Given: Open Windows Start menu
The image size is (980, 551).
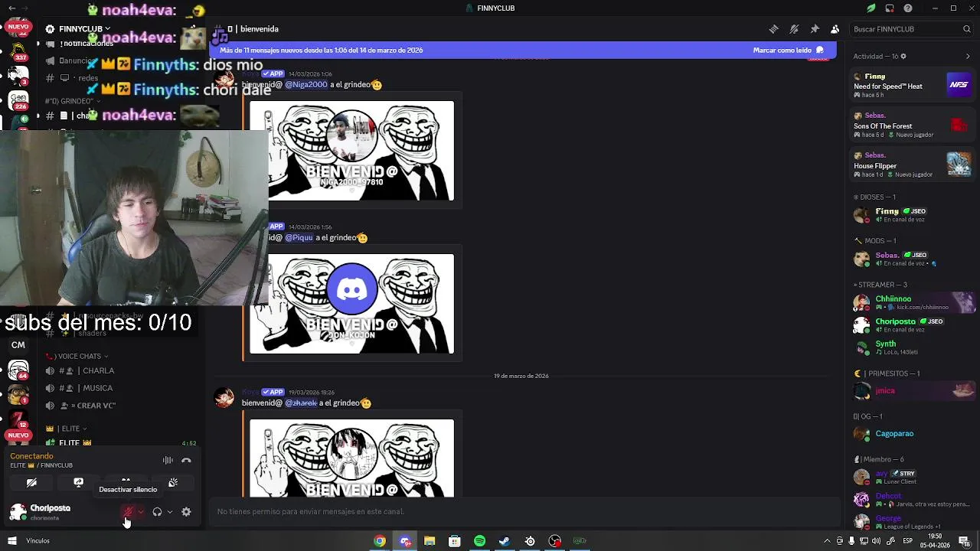Looking at the screenshot, I should tap(11, 541).
